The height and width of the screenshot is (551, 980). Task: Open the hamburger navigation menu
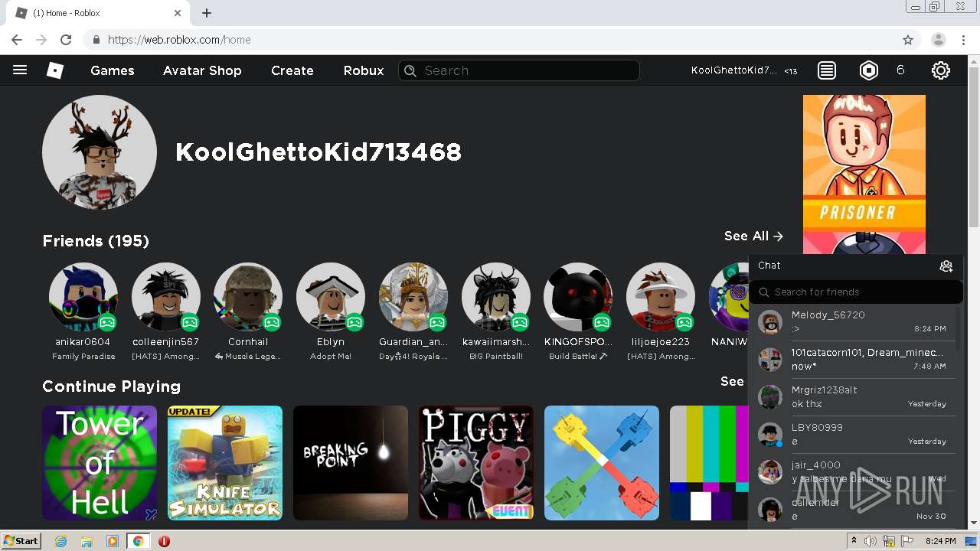pos(20,70)
